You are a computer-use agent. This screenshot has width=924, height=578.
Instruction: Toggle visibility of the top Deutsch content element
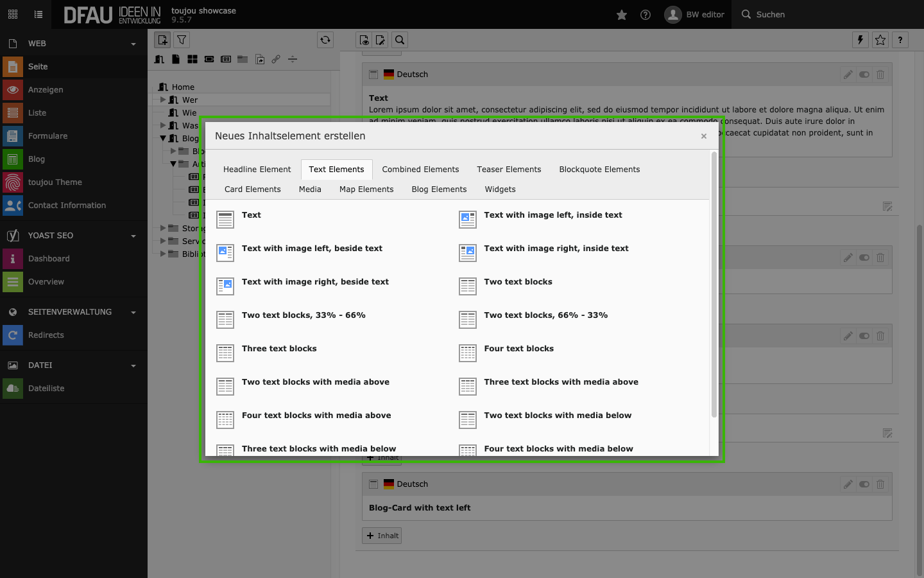(x=864, y=74)
